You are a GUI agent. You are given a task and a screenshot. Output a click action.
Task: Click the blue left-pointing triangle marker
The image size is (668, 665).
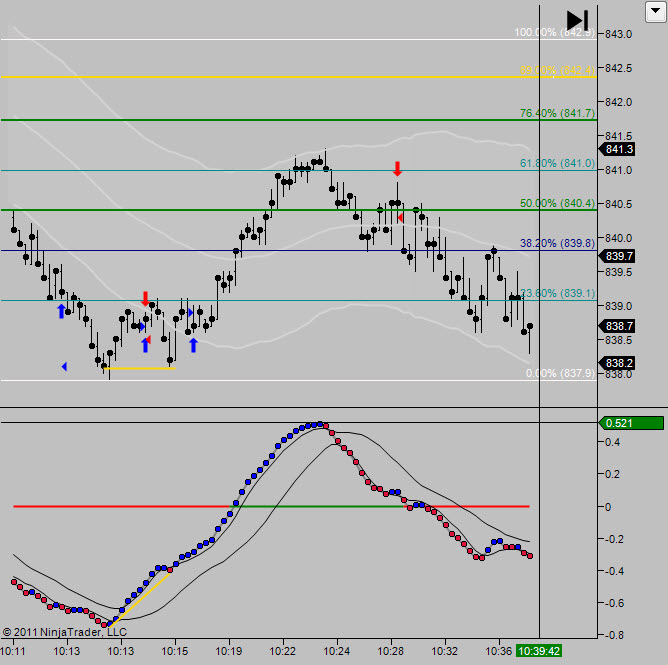tap(64, 366)
